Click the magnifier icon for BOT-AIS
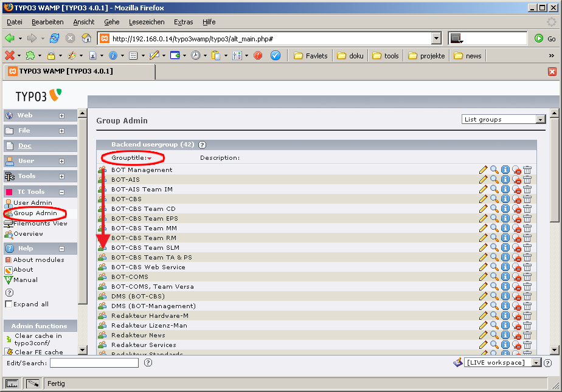 [x=494, y=179]
